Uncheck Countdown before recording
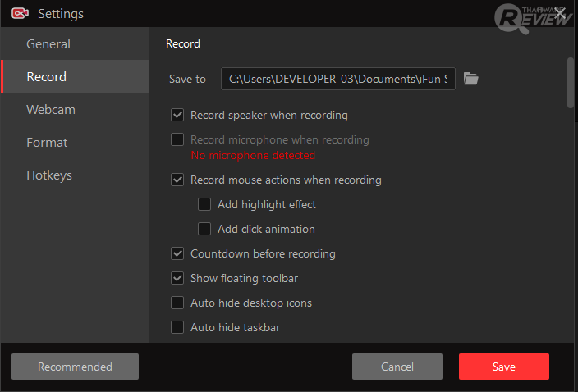The width and height of the screenshot is (578, 392). (177, 253)
